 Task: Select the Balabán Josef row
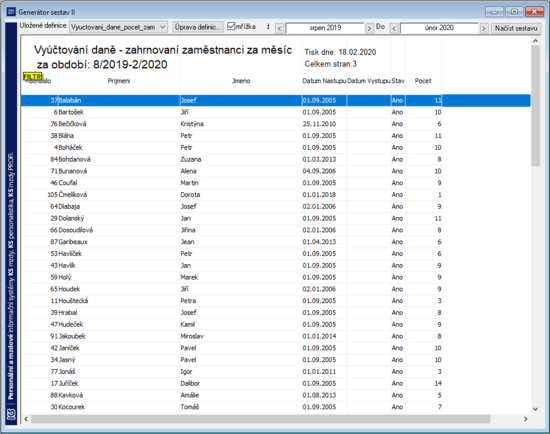click(276, 100)
